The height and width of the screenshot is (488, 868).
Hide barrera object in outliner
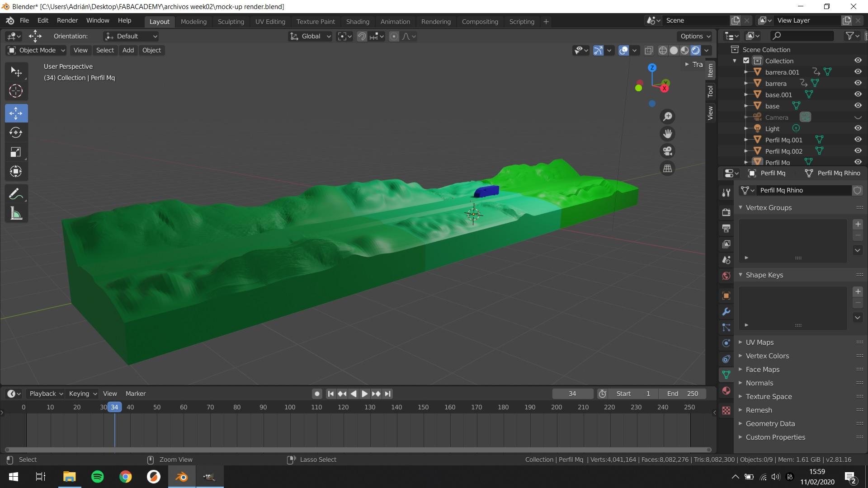click(x=858, y=83)
